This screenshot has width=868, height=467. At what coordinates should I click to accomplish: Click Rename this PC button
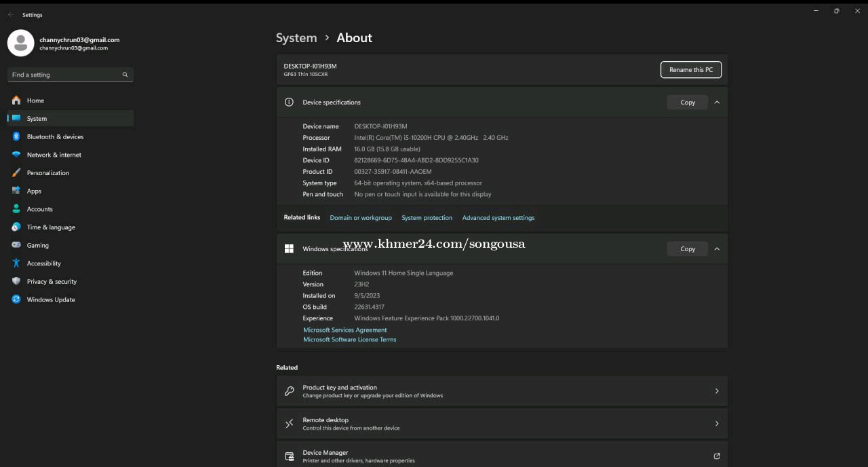691,69
